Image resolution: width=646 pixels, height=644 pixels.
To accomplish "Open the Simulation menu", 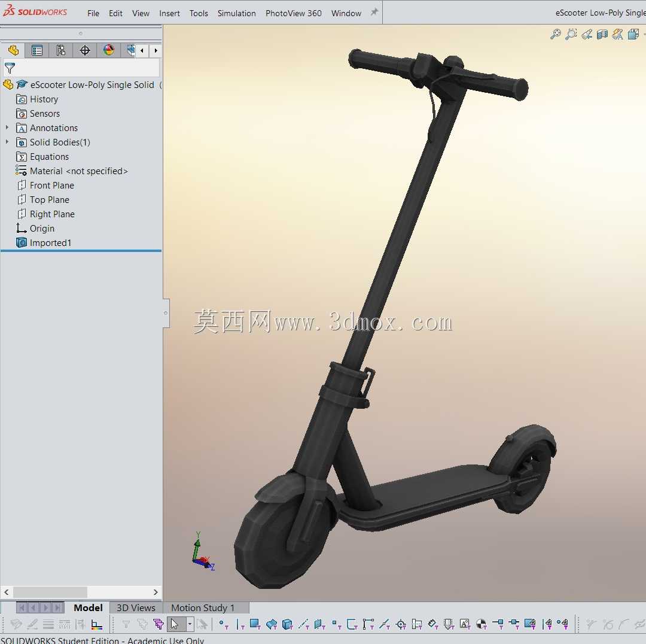I will click(236, 13).
